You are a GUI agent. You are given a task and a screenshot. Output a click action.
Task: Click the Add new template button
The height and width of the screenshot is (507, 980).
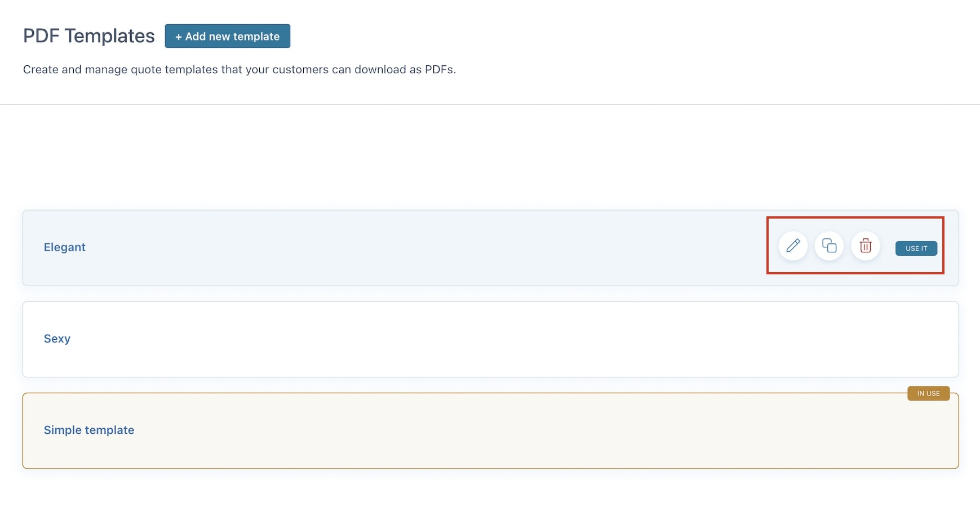click(228, 36)
